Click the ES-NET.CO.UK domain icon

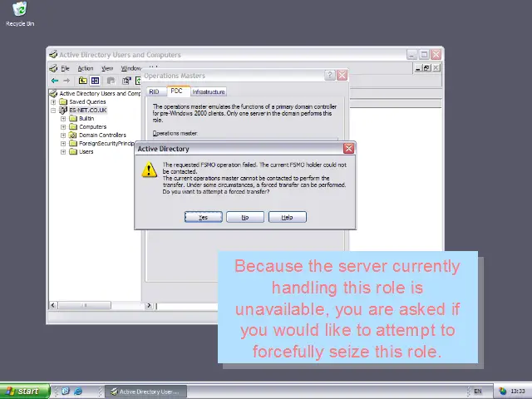[x=63, y=110]
